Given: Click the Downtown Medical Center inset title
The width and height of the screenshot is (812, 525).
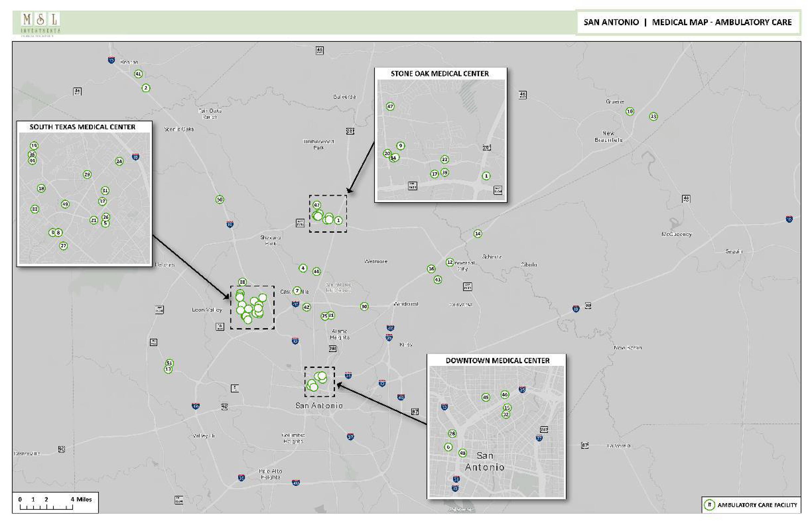Looking at the screenshot, I should (x=497, y=361).
